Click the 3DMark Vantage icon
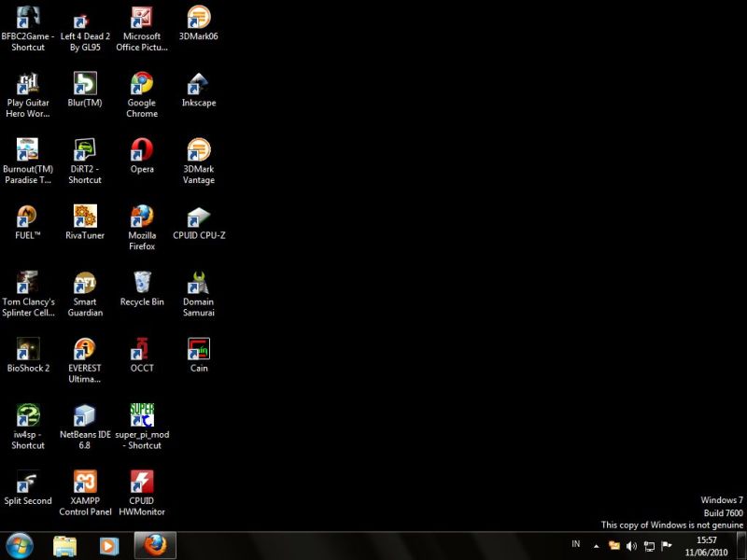The image size is (747, 560). [199, 149]
